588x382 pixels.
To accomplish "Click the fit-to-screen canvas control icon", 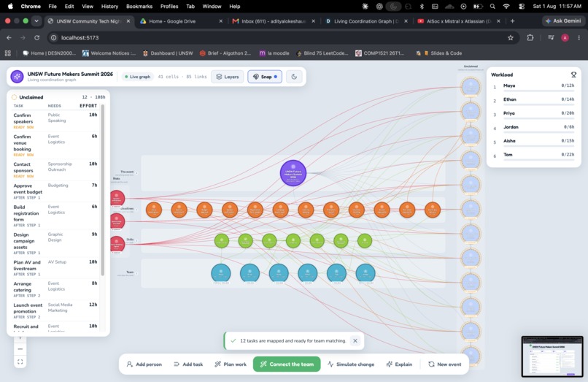I will pos(20,362).
